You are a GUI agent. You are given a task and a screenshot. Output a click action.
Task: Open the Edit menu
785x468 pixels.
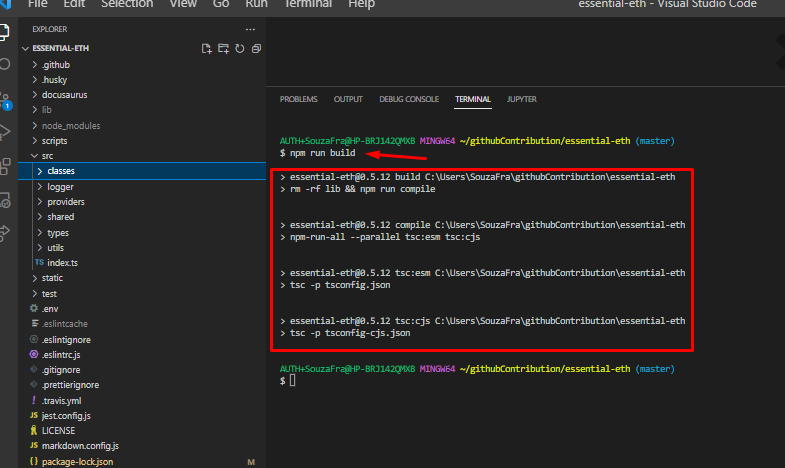point(74,4)
